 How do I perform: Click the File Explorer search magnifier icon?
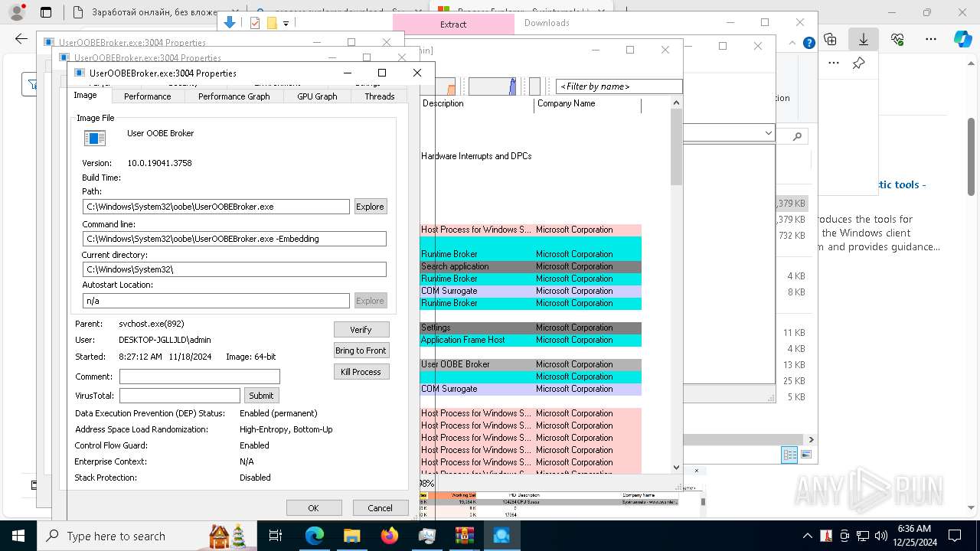[797, 136]
